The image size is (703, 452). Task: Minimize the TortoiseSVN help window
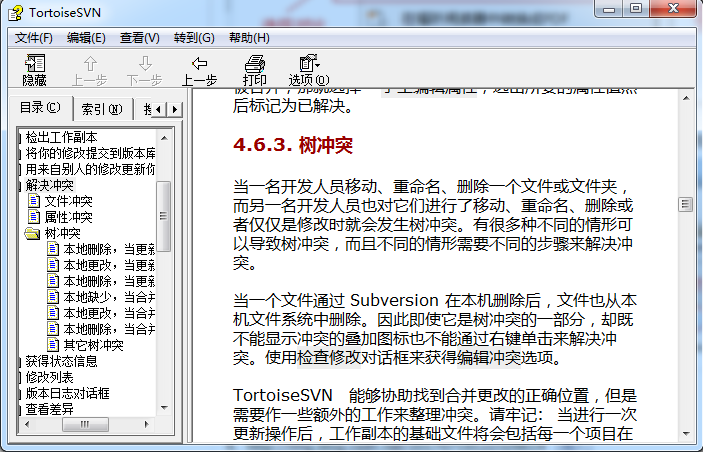pos(609,9)
